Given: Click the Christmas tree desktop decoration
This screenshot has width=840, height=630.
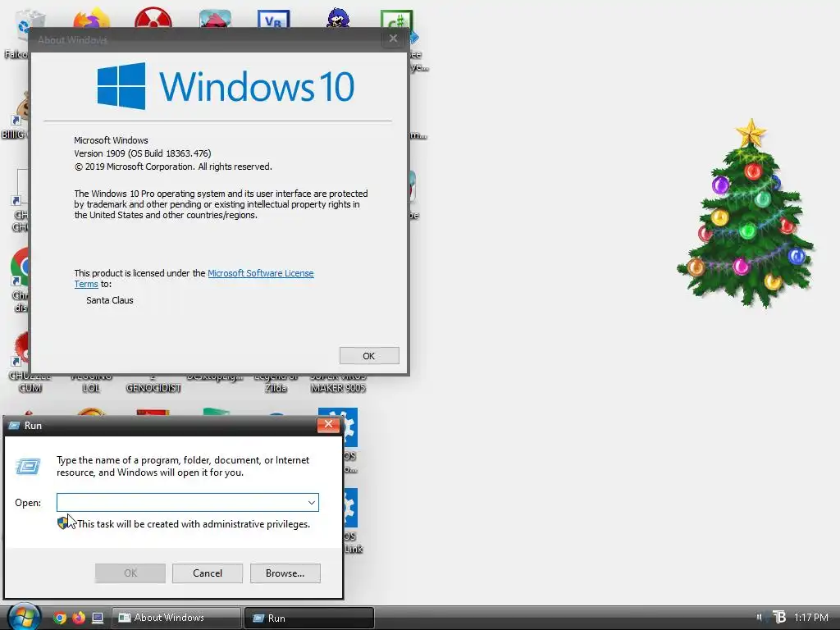Looking at the screenshot, I should [x=746, y=214].
